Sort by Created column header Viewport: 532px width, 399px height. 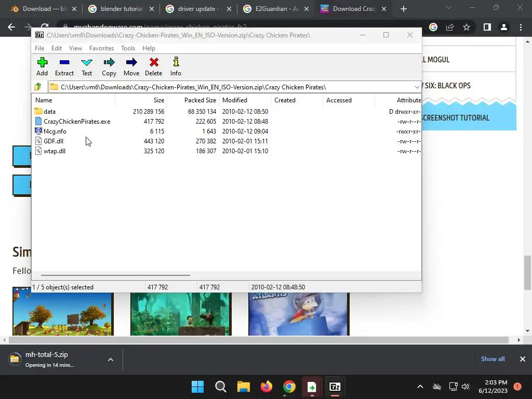click(297, 100)
